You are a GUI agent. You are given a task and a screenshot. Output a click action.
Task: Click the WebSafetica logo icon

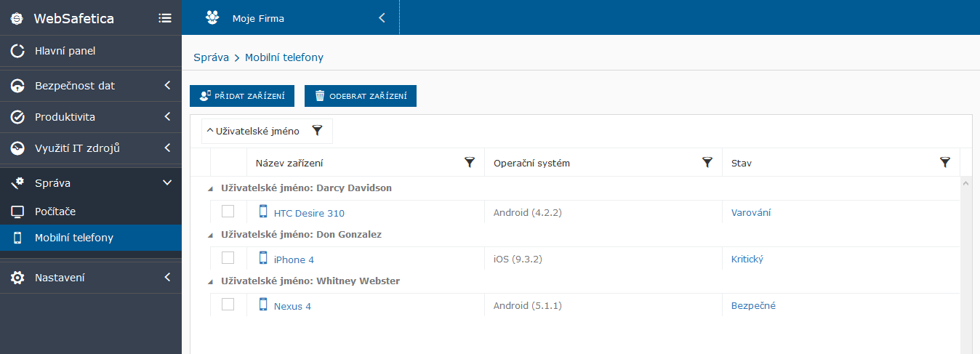tap(17, 18)
